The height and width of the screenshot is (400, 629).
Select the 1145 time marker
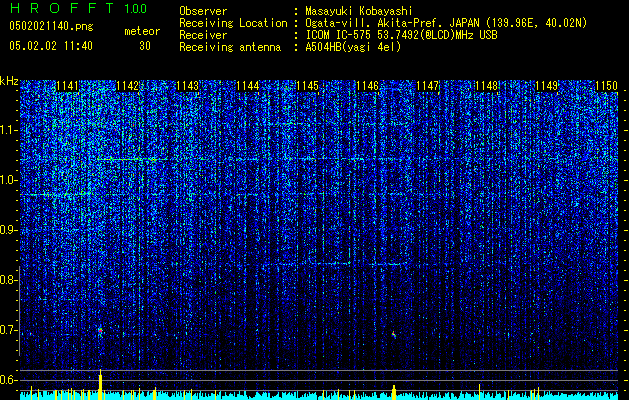click(307, 86)
